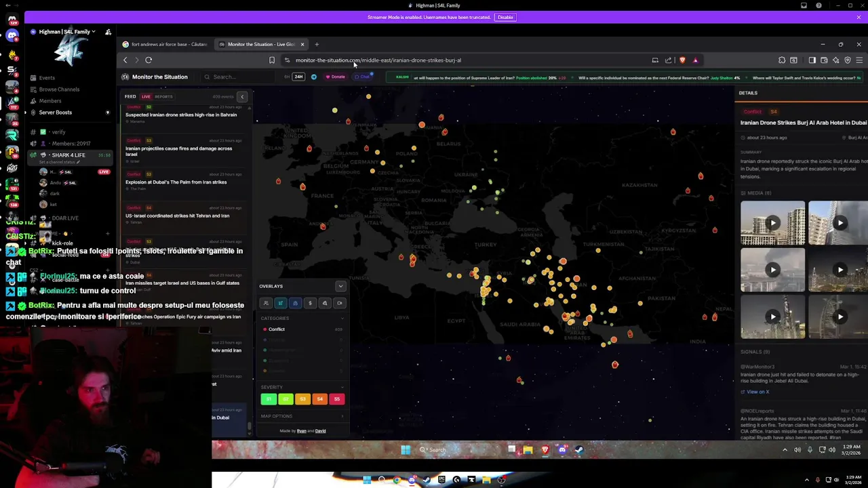Open Leo AI sparkle icon
This screenshot has width=868, height=488.
835,60
